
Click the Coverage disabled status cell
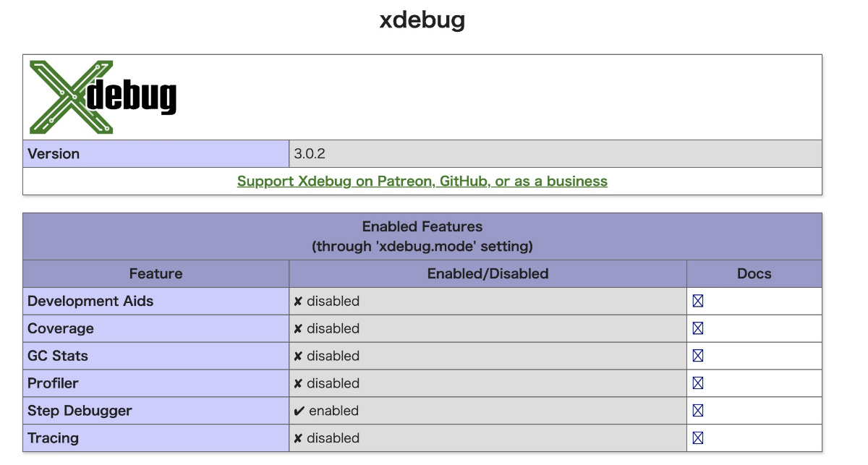pyautogui.click(x=488, y=328)
